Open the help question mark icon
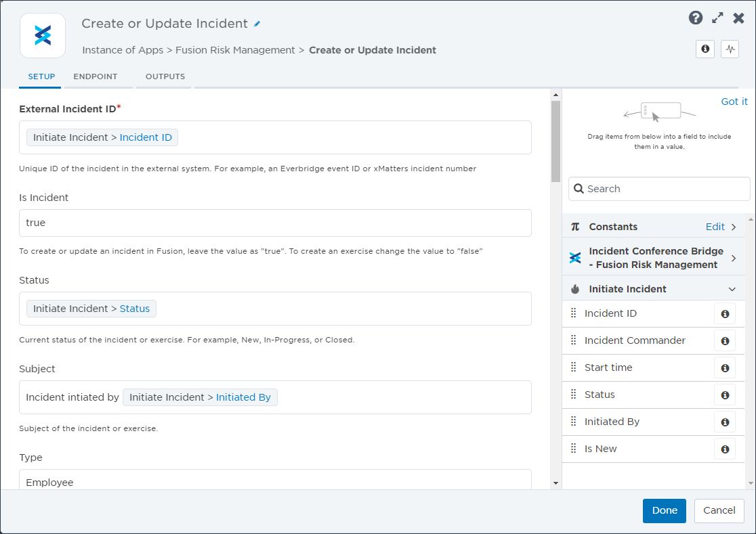 [695, 18]
